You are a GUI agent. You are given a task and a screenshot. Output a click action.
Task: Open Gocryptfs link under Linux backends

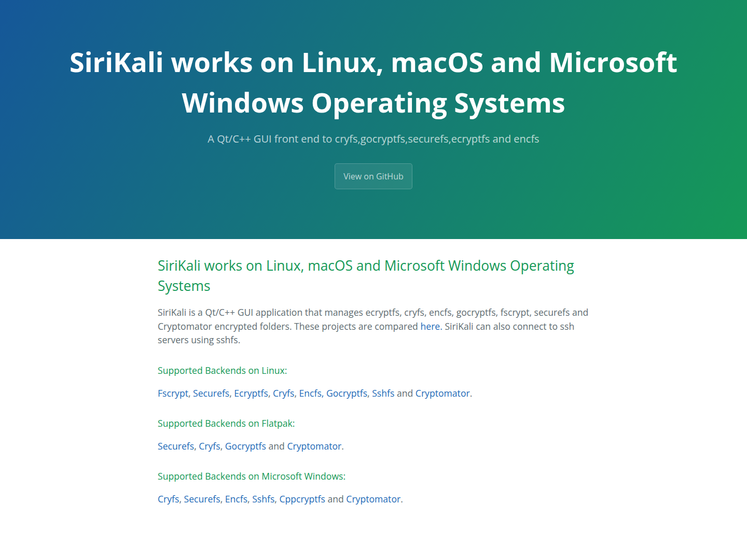click(347, 394)
